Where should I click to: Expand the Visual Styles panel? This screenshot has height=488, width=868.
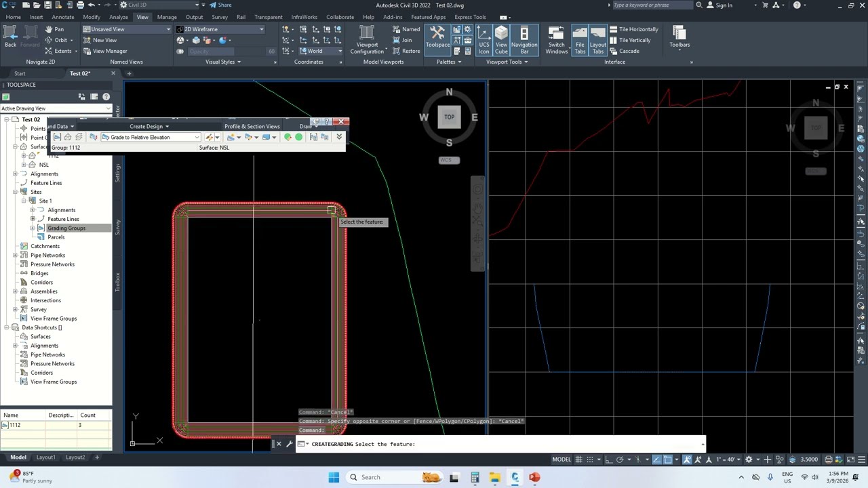224,62
